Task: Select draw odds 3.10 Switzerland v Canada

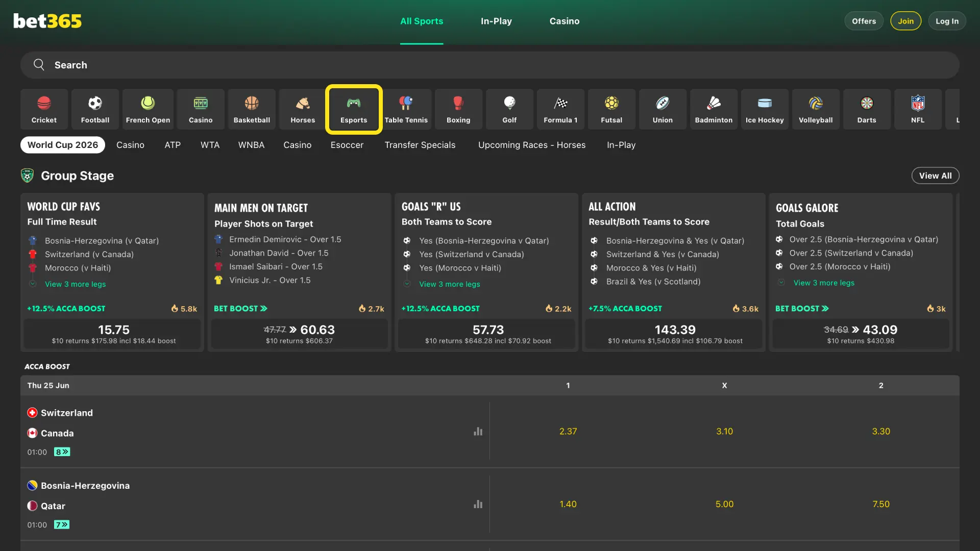Action: click(724, 432)
